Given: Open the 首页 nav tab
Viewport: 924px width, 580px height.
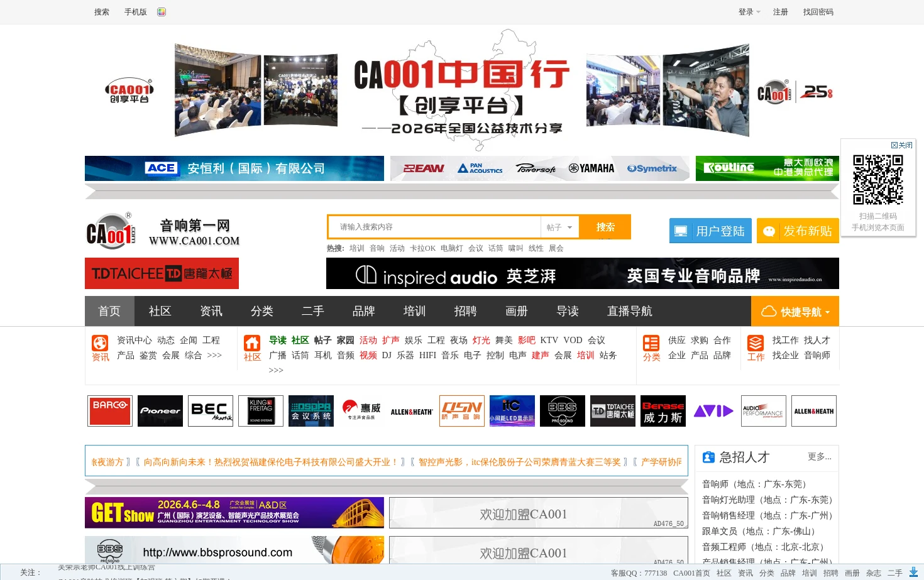Looking at the screenshot, I should click(109, 311).
